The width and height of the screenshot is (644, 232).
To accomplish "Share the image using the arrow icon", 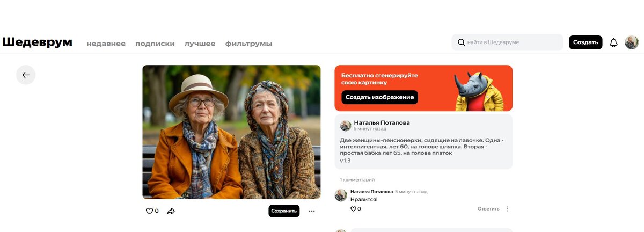I will pyautogui.click(x=171, y=211).
